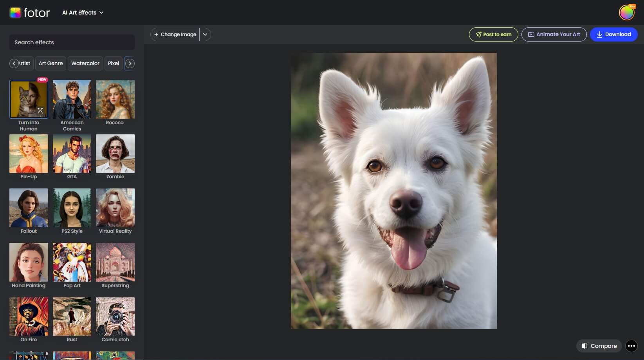Apply the Rust effect
The width and height of the screenshot is (644, 360).
[72, 317]
